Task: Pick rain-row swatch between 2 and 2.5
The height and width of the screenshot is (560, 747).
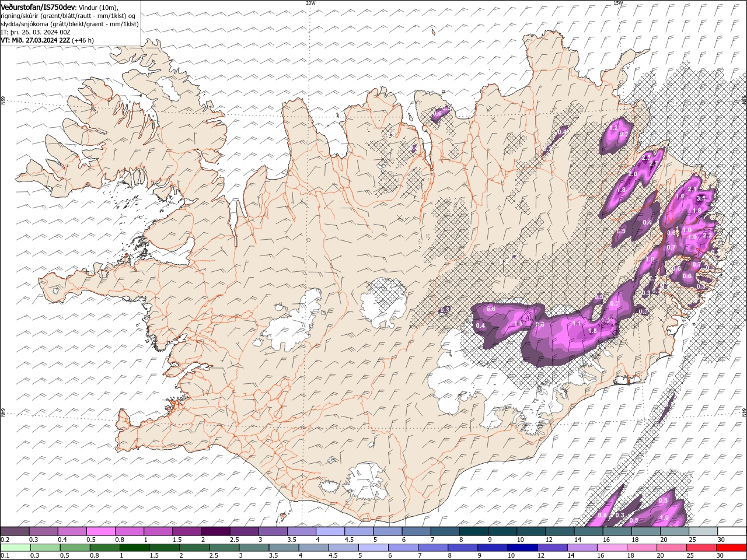Action: click(194, 548)
